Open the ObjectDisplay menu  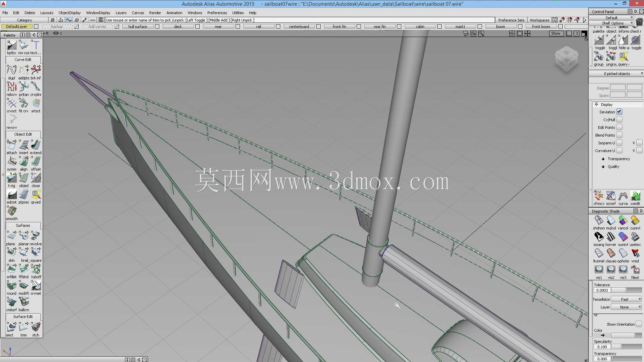[70, 13]
